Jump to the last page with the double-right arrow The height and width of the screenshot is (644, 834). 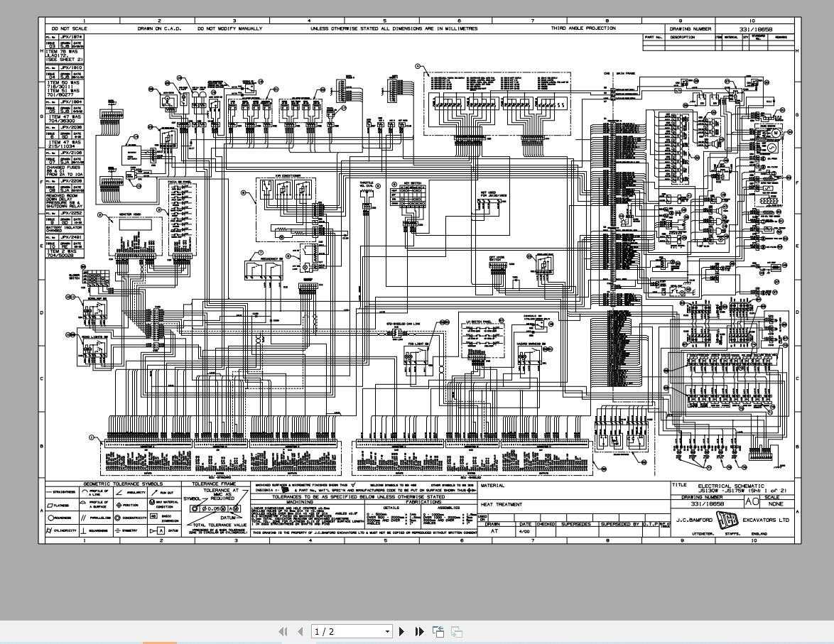(418, 631)
